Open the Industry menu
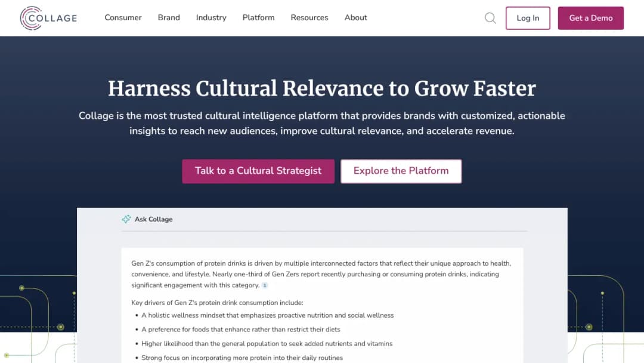Screen dimensions: 644x363 coord(211,18)
